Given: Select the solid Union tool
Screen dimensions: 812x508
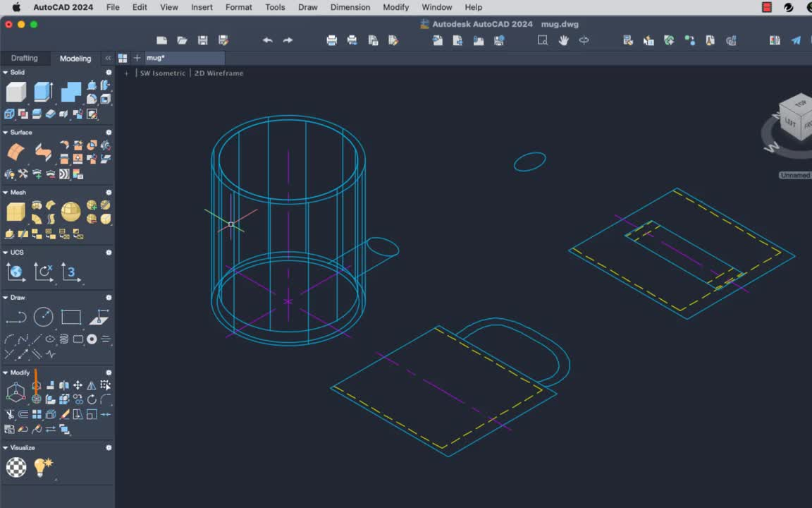Looking at the screenshot, I should pos(71,92).
